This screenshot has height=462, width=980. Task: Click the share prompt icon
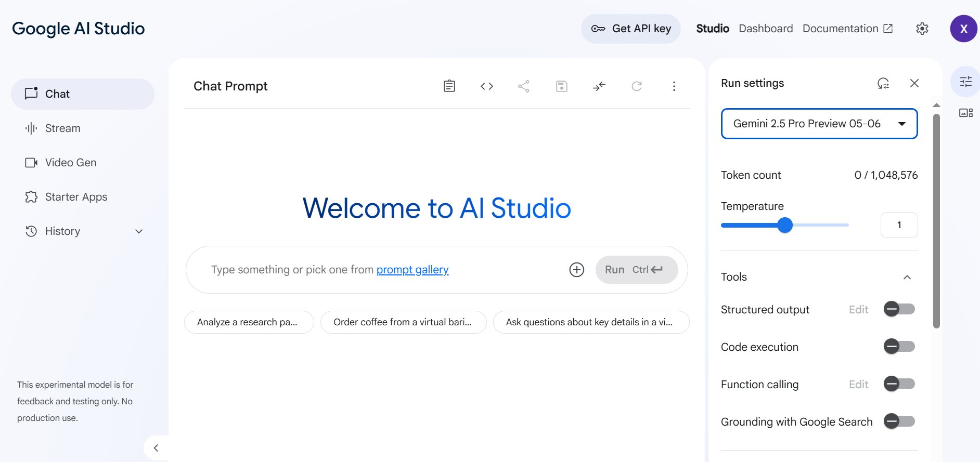click(524, 86)
